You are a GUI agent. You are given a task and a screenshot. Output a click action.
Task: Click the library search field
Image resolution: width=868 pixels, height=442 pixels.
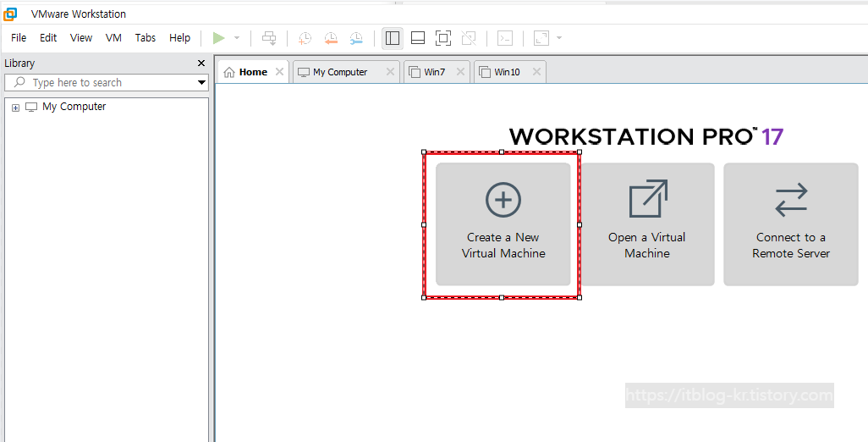click(107, 82)
